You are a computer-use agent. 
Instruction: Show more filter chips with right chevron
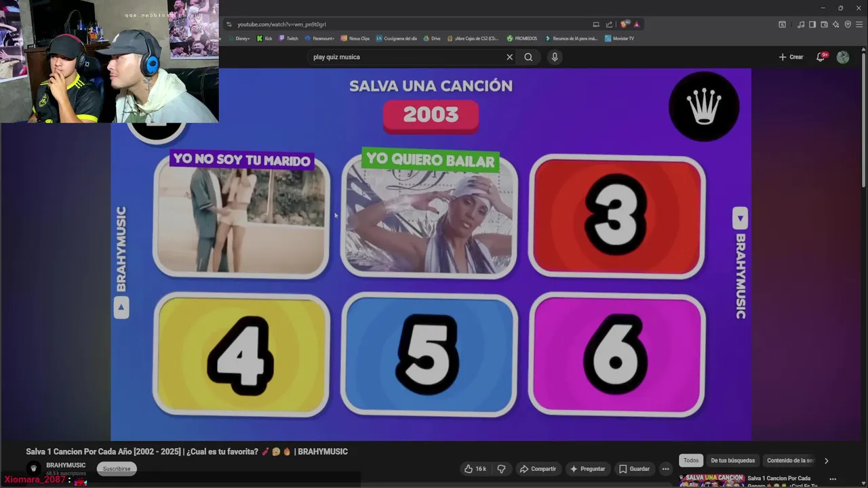click(x=826, y=461)
